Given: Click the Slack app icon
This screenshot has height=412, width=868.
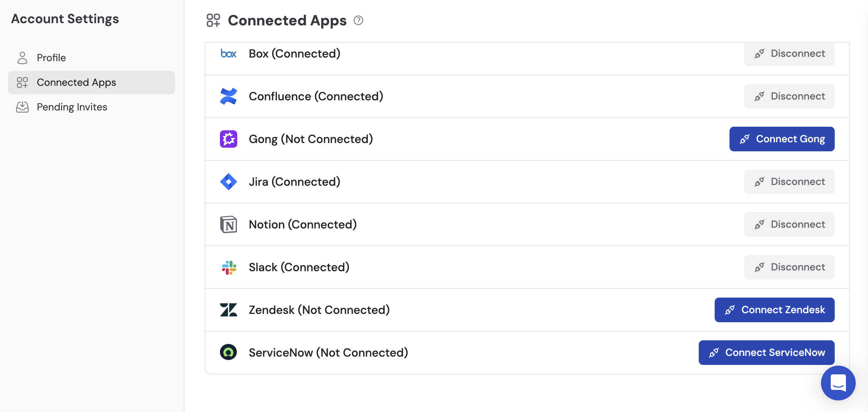Looking at the screenshot, I should [228, 267].
